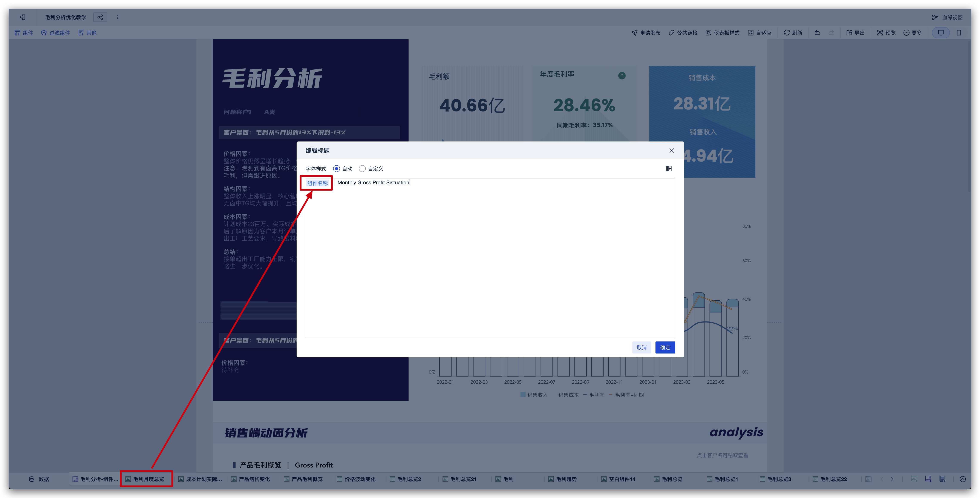Click inside the title text editor
This screenshot has height=498, width=980.
[x=490, y=259]
